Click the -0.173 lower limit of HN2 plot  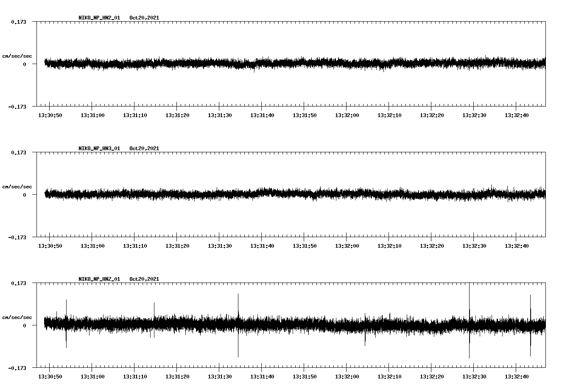(17, 106)
